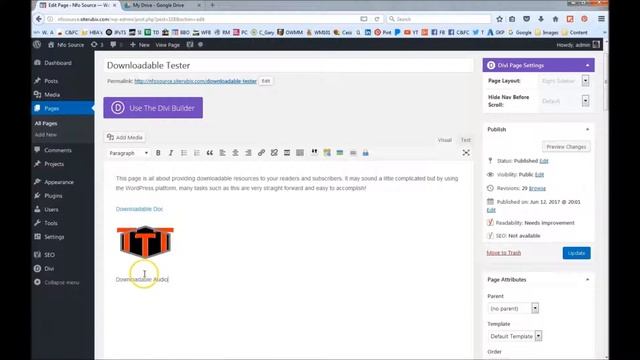Screen dimensions: 640x360
Task: Click the Add Media button
Action: pos(125,138)
